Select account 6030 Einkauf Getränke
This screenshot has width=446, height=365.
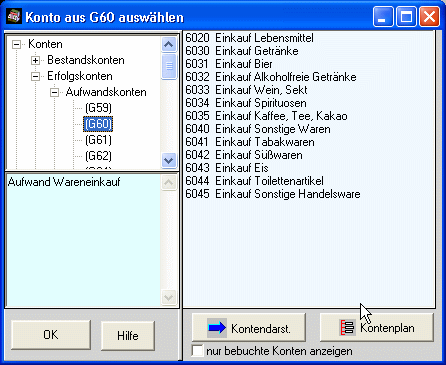point(242,51)
